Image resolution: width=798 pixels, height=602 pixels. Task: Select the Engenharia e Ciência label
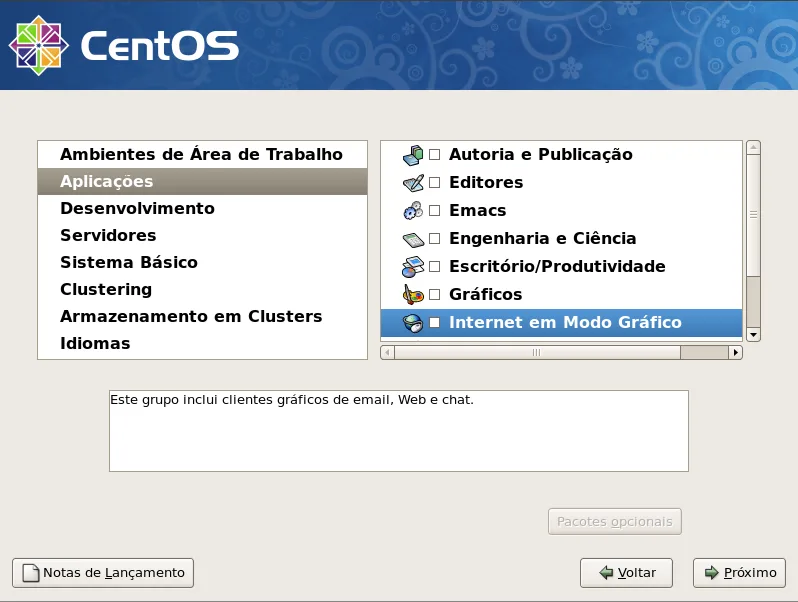click(543, 239)
